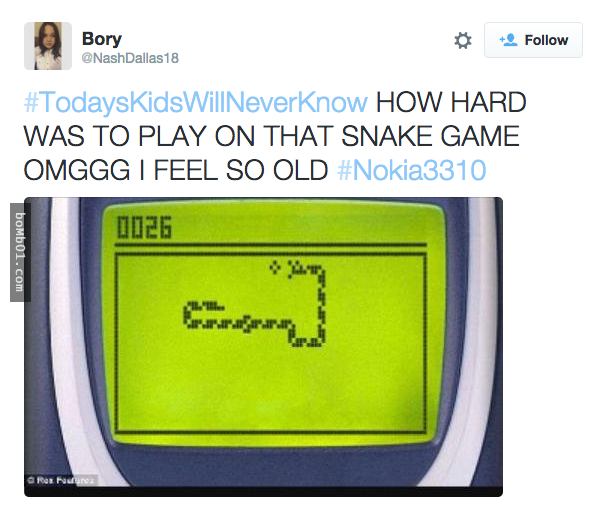Click the tweet text HOW HARD
612x505 pixels.
pyautogui.click(x=451, y=102)
